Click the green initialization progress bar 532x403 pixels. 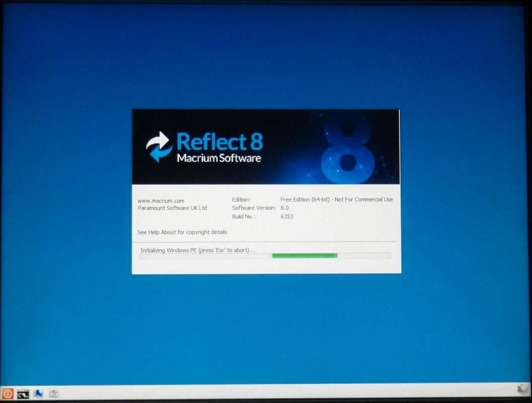pyautogui.click(x=265, y=256)
